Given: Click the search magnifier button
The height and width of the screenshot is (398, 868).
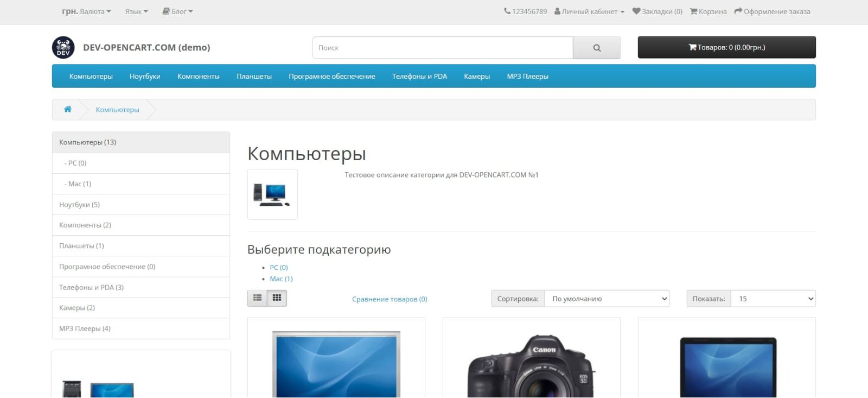Looking at the screenshot, I should pyautogui.click(x=597, y=48).
